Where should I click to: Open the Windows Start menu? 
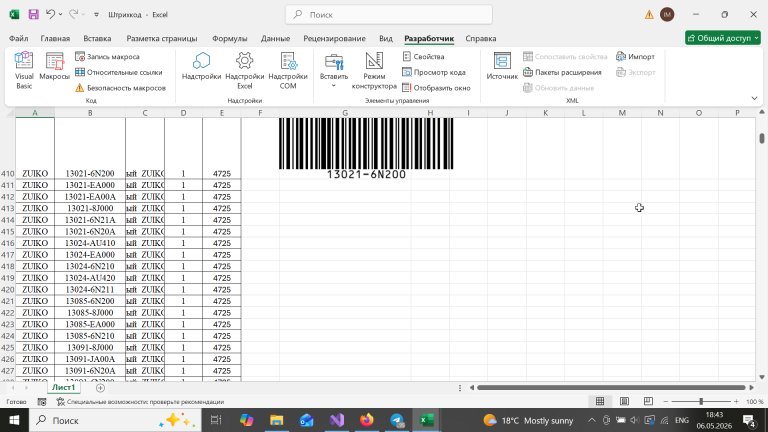coord(14,420)
